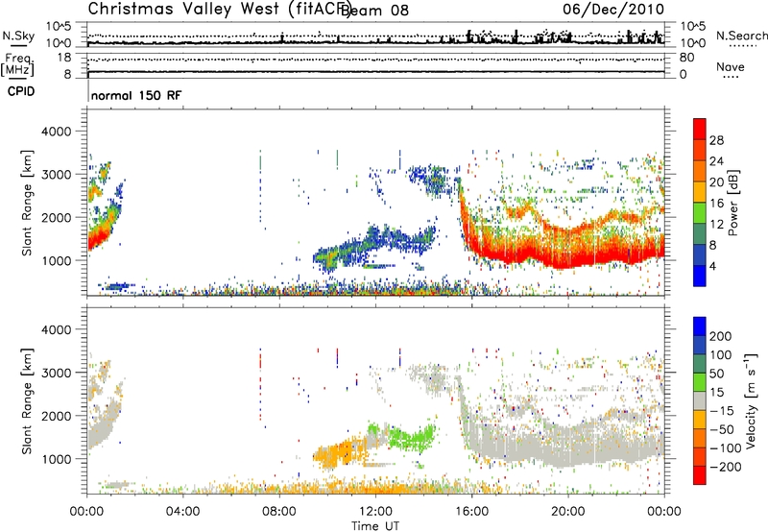Click the red top segment of Power colorbar
This screenshot has height=532, width=768.
[700, 129]
